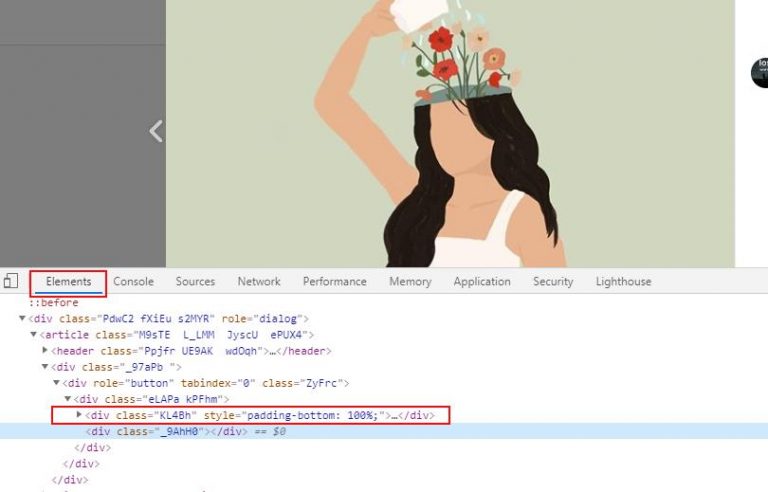This screenshot has width=768, height=492.
Task: Collapse the article element node arrow
Action: (34, 335)
